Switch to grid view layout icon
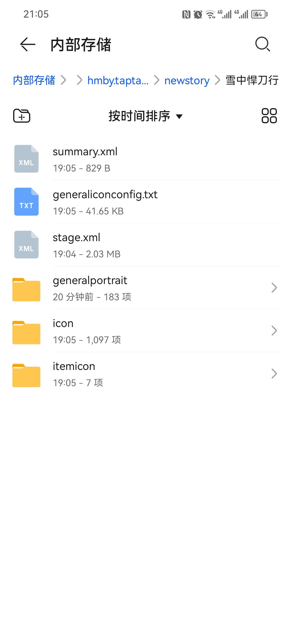The height and width of the screenshot is (644, 291). click(269, 116)
